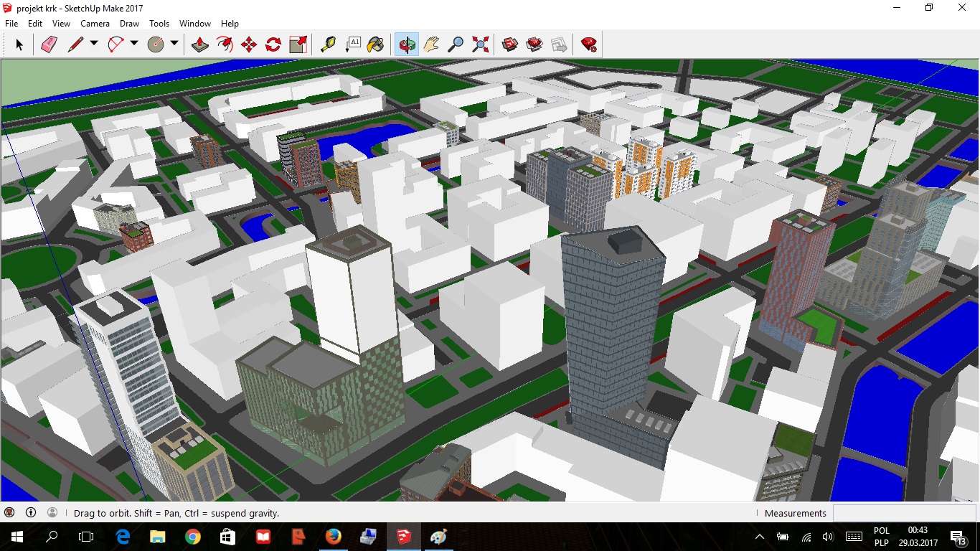Launch Microsoft Edge from taskbar
The image size is (980, 551).
tap(123, 537)
